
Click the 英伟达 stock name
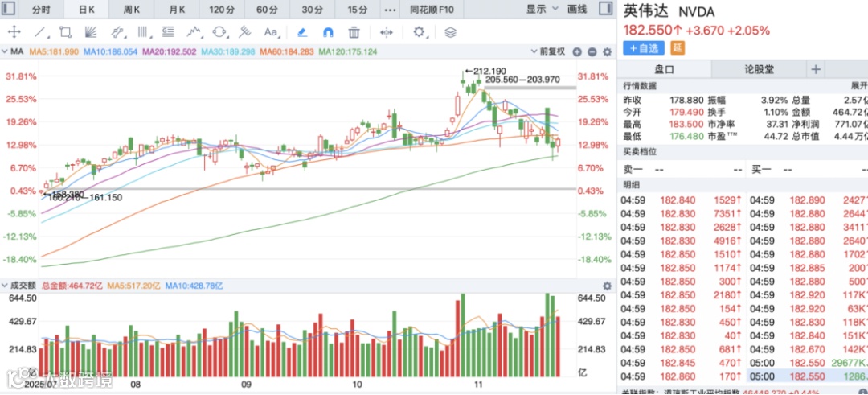tap(646, 11)
